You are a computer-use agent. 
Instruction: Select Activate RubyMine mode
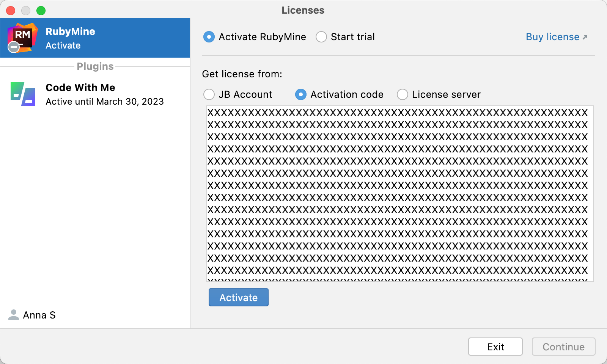pyautogui.click(x=209, y=37)
